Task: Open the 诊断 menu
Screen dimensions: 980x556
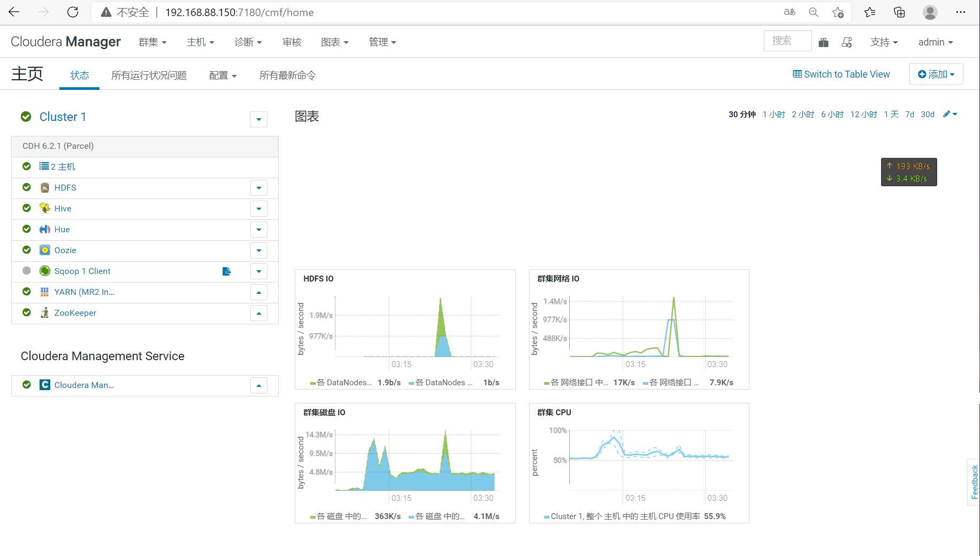Action: 248,42
